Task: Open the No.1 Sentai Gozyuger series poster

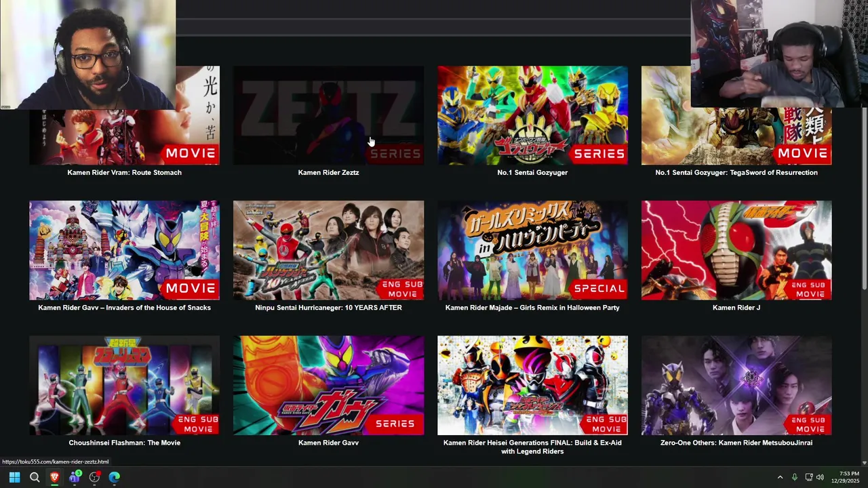Action: (532, 115)
